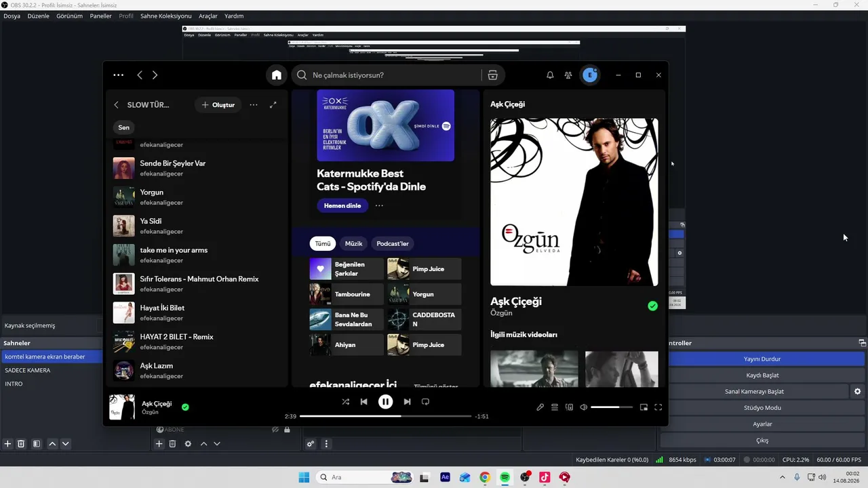Open OBS source properties gear icon

(x=188, y=444)
